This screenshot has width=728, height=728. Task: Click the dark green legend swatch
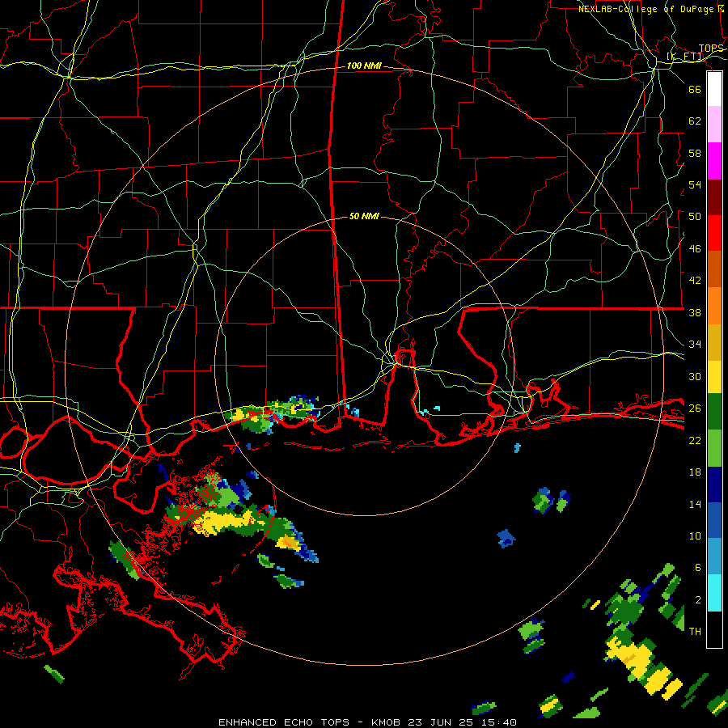714,412
